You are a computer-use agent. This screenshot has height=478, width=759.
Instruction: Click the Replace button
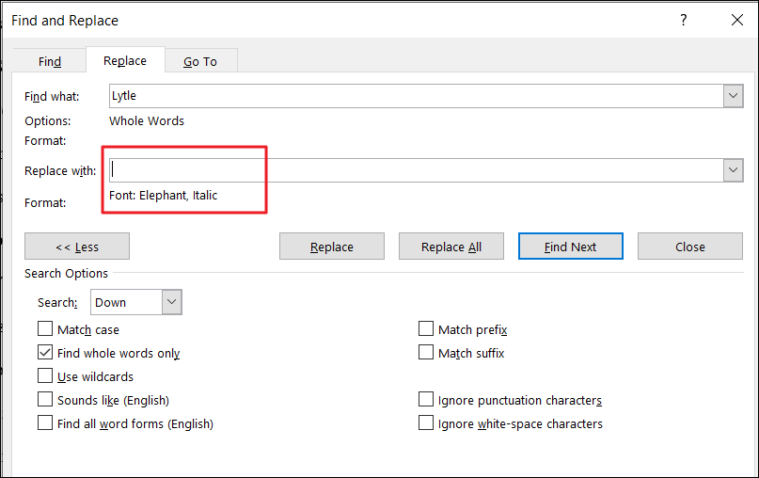point(332,247)
